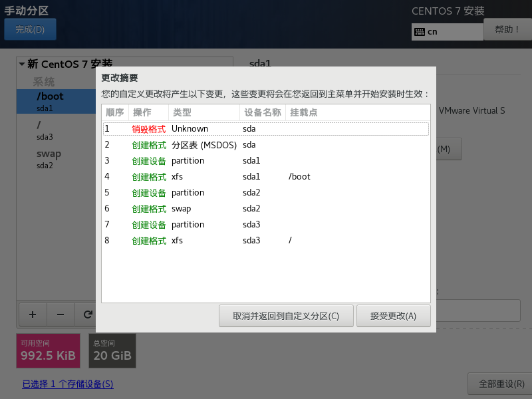Click the add mount point plus icon
This screenshot has width=532, height=399.
(x=33, y=315)
